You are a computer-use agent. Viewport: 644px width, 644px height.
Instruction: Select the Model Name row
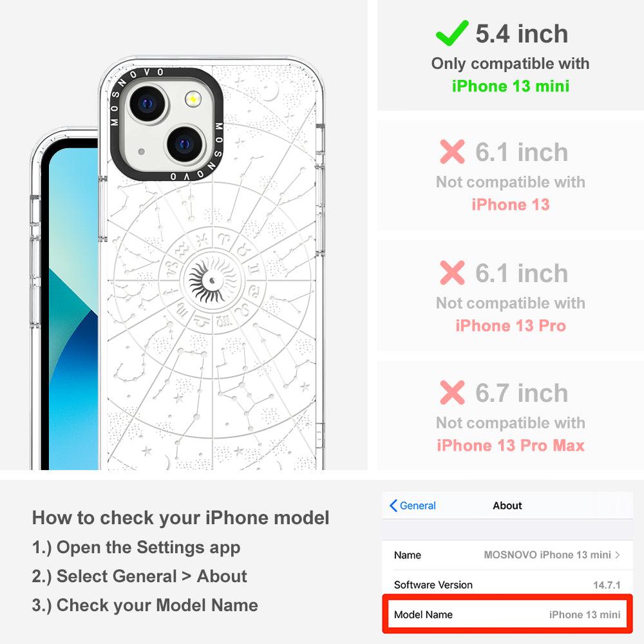[507, 614]
